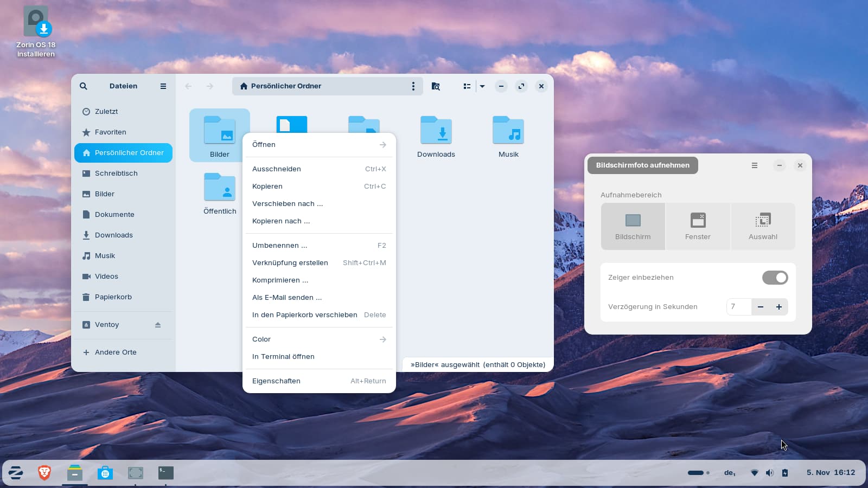
Task: Increase delay with the plus button
Action: tap(778, 307)
